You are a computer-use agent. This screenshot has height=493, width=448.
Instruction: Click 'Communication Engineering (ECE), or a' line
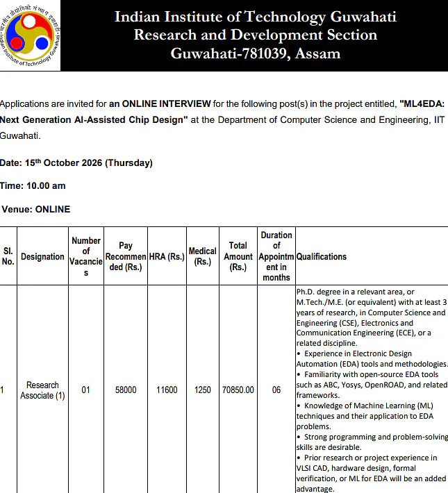[364, 333]
